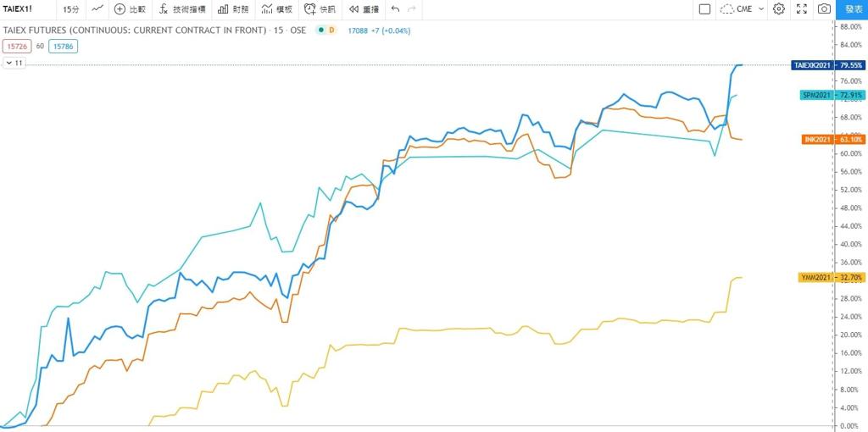Open the 技術指標 indicators menu
Screen dimensions: 868x432
pos(181,8)
